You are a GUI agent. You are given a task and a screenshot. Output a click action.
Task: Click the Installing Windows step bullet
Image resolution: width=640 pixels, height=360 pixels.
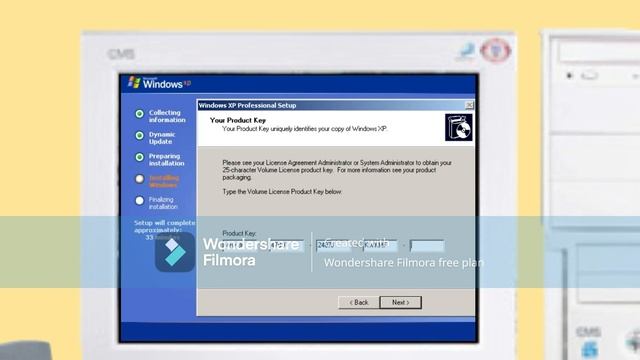(140, 179)
